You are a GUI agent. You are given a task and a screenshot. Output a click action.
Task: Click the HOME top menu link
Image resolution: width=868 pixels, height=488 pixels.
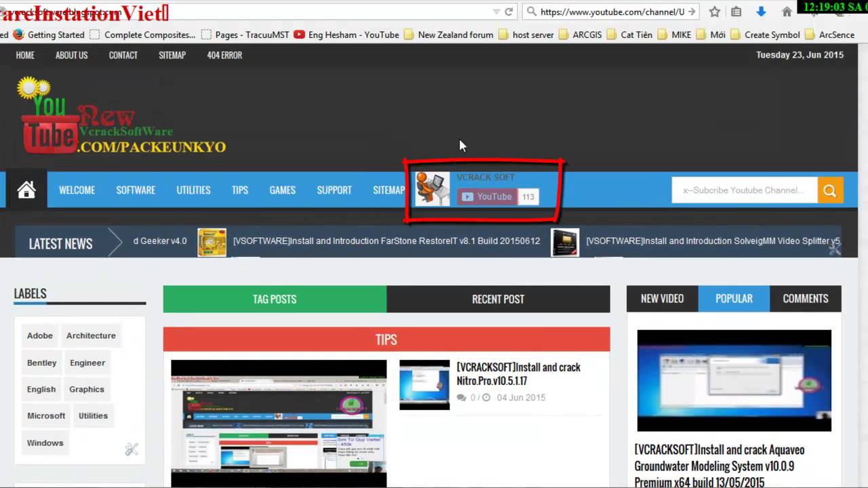[x=25, y=55]
